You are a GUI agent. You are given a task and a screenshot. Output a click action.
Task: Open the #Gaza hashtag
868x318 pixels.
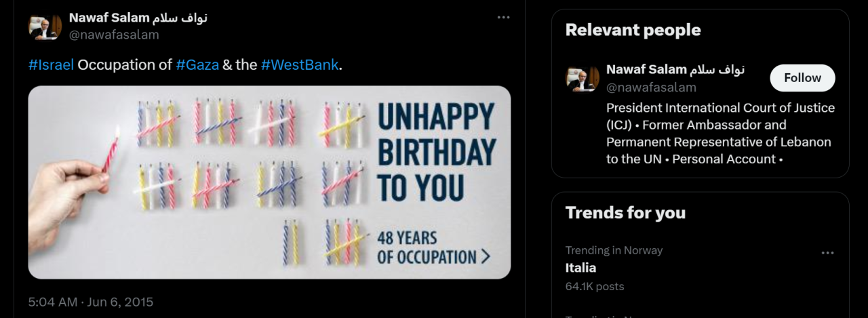pyautogui.click(x=197, y=65)
